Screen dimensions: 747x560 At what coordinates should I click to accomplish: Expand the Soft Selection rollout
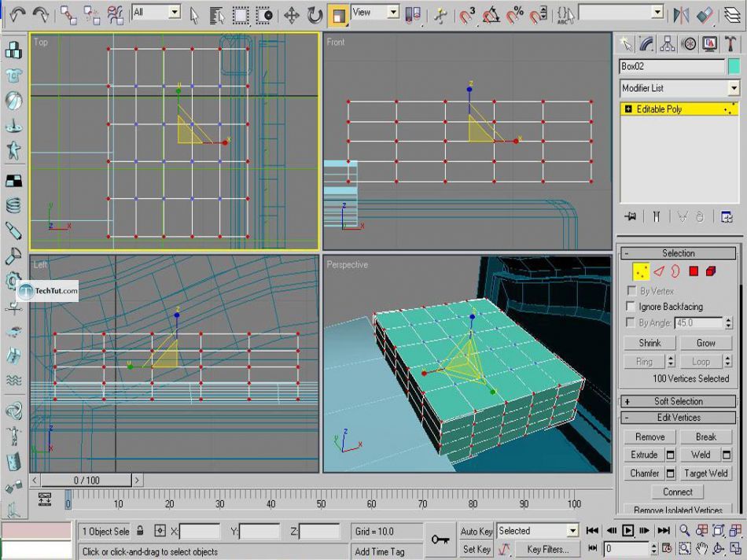coord(678,401)
